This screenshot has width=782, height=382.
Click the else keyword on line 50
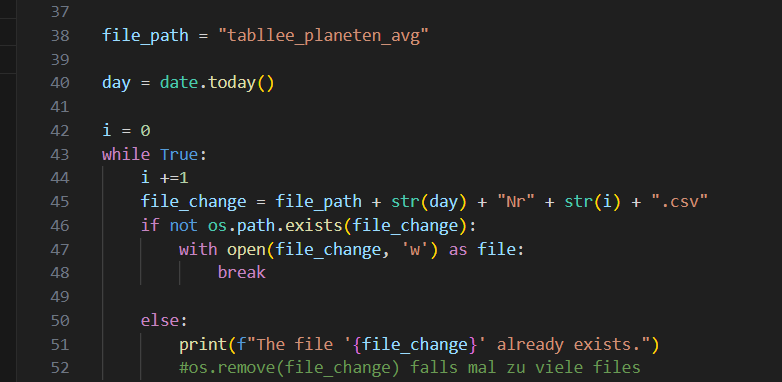pyautogui.click(x=160, y=320)
